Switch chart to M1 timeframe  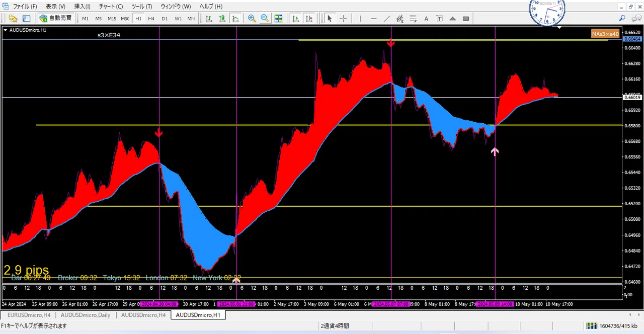point(86,19)
